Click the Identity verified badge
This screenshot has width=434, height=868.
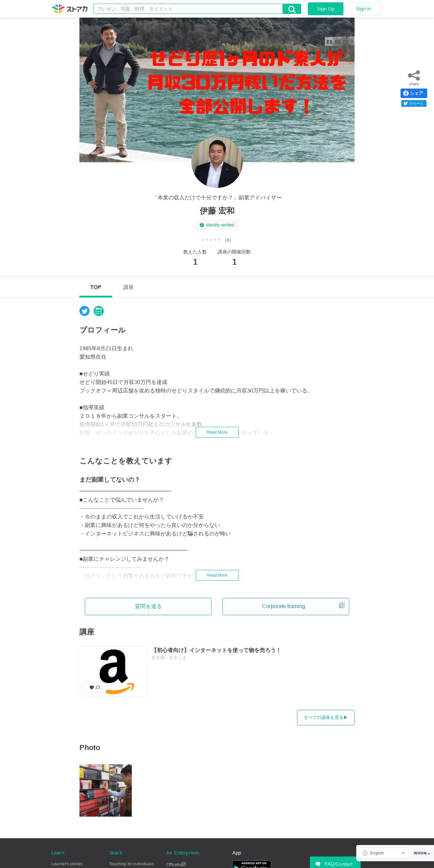pos(217,225)
